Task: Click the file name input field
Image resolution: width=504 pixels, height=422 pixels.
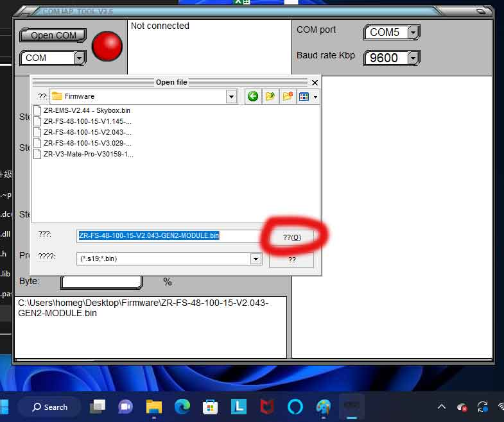Action: coord(169,236)
